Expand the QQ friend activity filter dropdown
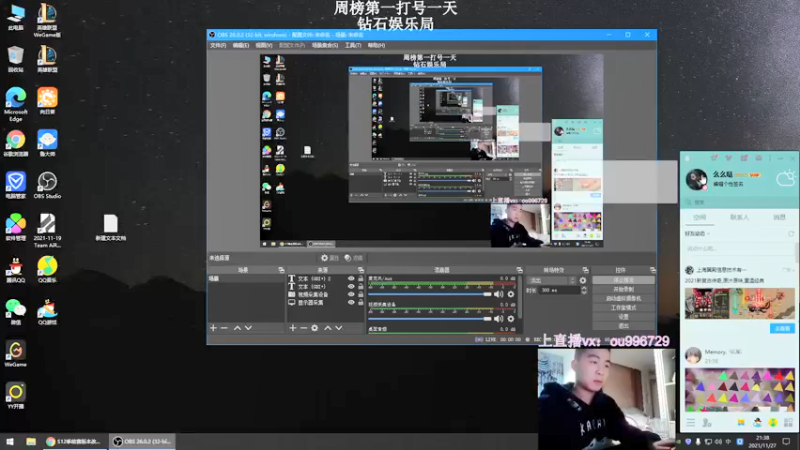 pyautogui.click(x=697, y=234)
